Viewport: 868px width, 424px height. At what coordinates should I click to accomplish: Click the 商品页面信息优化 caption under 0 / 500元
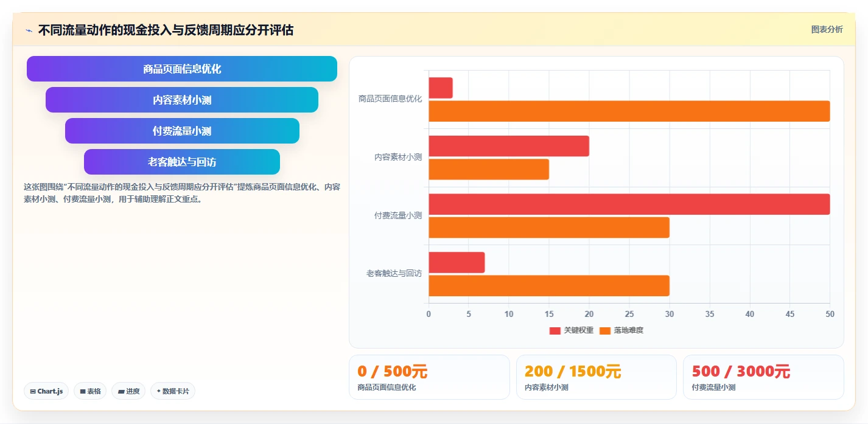(x=387, y=388)
